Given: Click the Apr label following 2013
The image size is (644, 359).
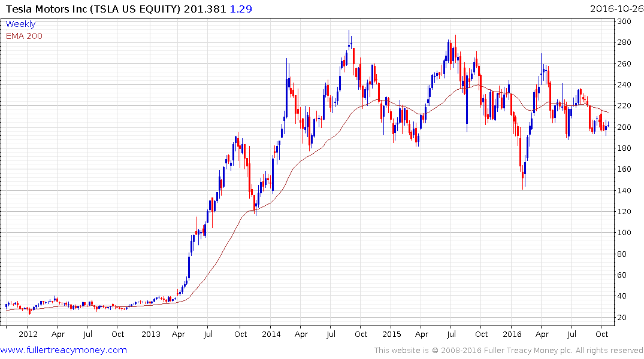Looking at the screenshot, I should [179, 334].
